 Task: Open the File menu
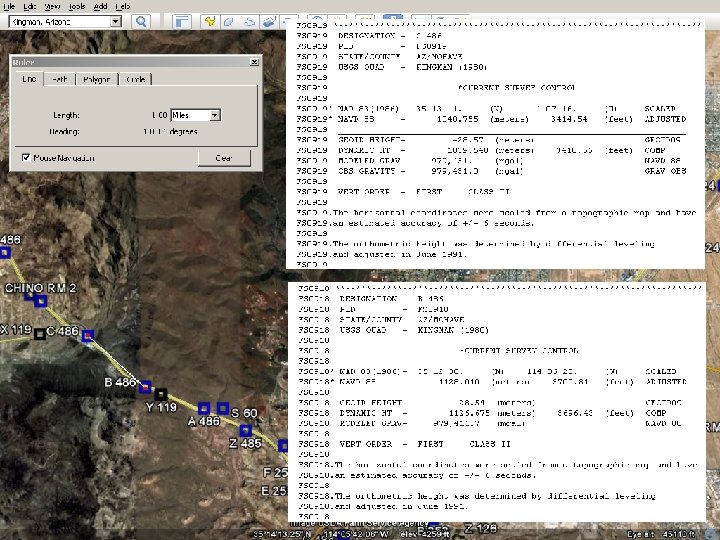[x=9, y=6]
